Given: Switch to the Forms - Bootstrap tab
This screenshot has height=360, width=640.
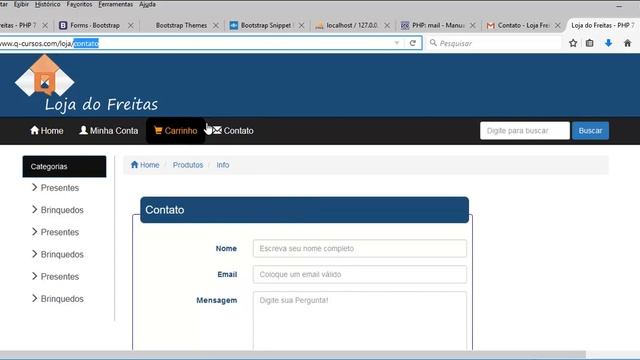Looking at the screenshot, I should click(x=95, y=25).
